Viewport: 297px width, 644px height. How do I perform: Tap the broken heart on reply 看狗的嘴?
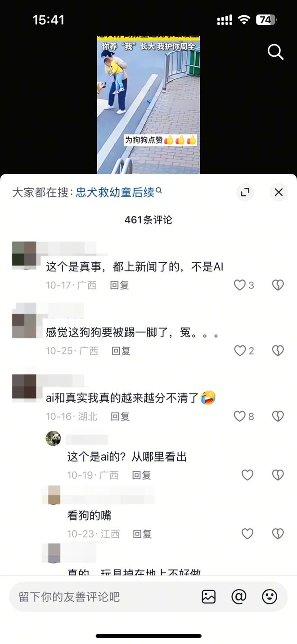pos(278,534)
